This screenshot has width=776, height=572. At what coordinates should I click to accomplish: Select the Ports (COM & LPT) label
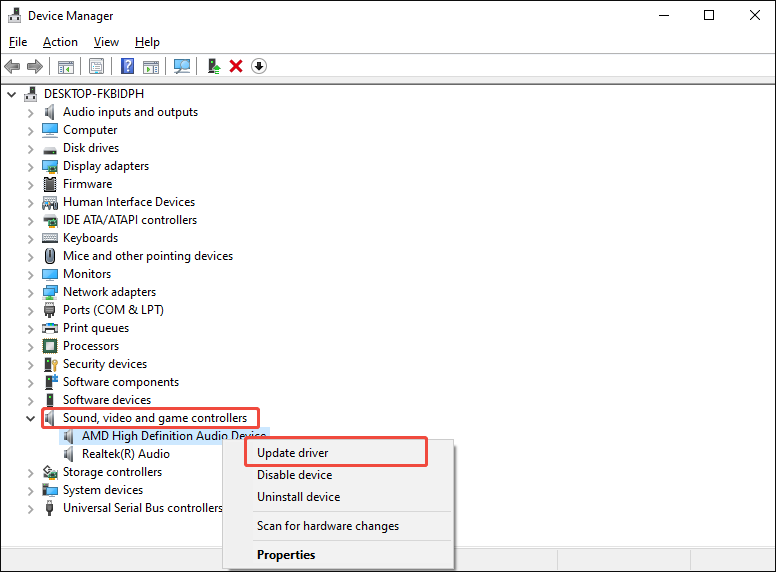[113, 310]
